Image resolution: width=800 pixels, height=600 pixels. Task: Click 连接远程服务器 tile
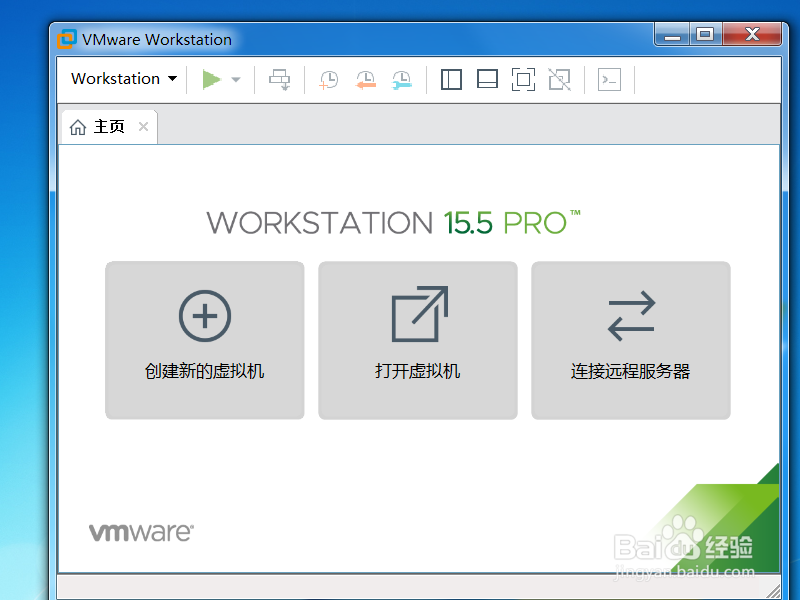point(631,340)
